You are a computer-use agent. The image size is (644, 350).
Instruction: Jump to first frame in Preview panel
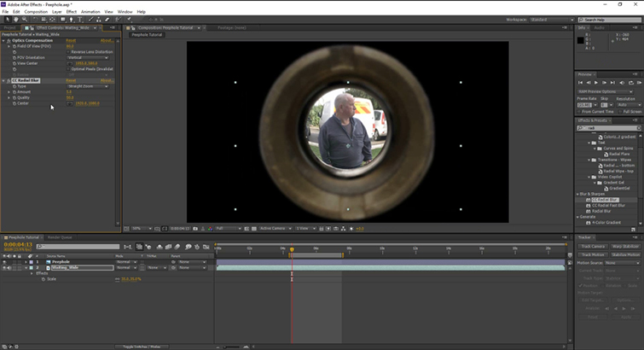pyautogui.click(x=580, y=83)
